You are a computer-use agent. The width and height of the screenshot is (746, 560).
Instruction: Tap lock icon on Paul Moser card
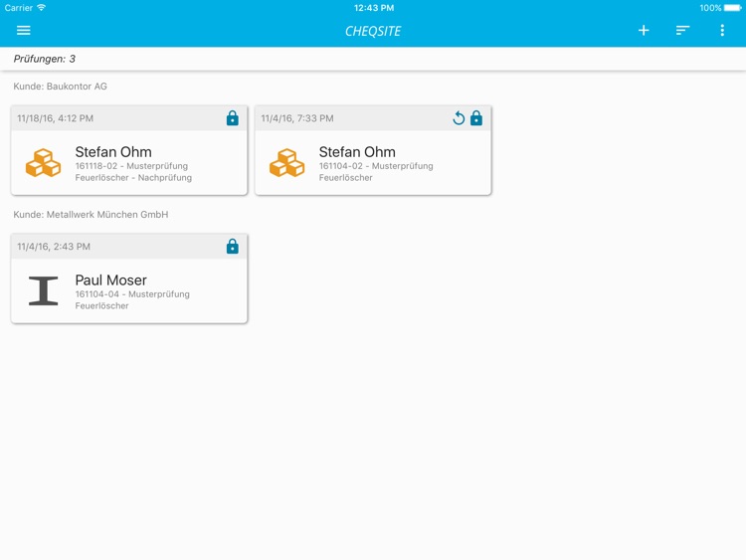pos(232,247)
